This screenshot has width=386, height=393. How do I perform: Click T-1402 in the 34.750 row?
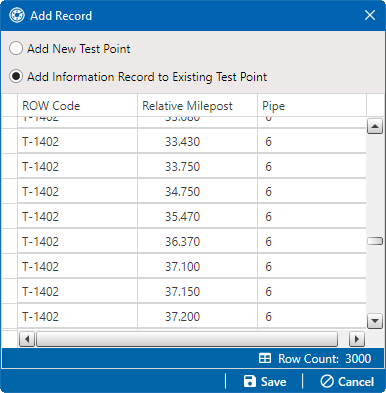tap(40, 192)
